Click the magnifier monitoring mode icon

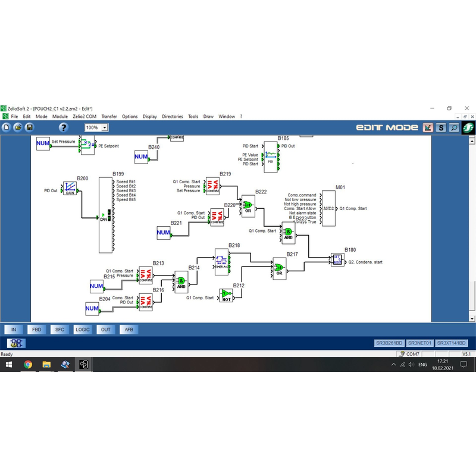tap(454, 127)
